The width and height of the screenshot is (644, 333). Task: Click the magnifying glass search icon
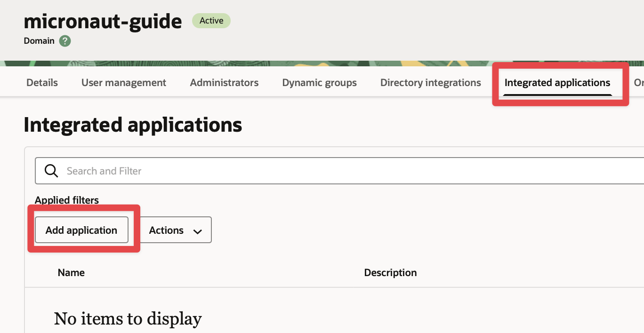[51, 171]
